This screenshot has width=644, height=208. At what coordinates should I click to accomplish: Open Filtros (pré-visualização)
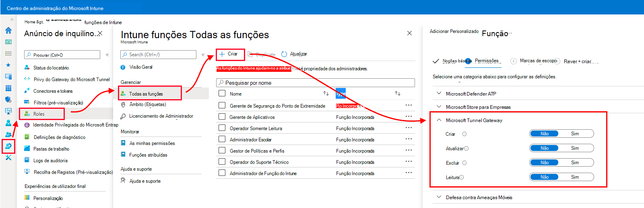(58, 103)
